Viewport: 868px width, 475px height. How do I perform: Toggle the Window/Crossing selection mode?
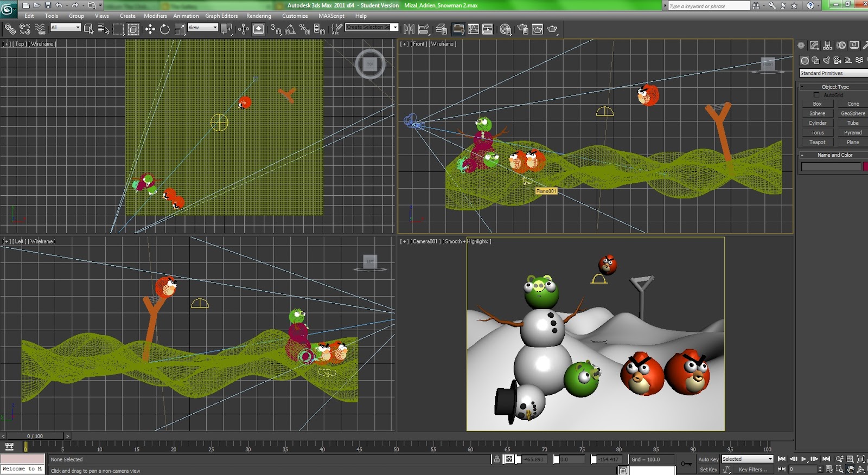[133, 29]
